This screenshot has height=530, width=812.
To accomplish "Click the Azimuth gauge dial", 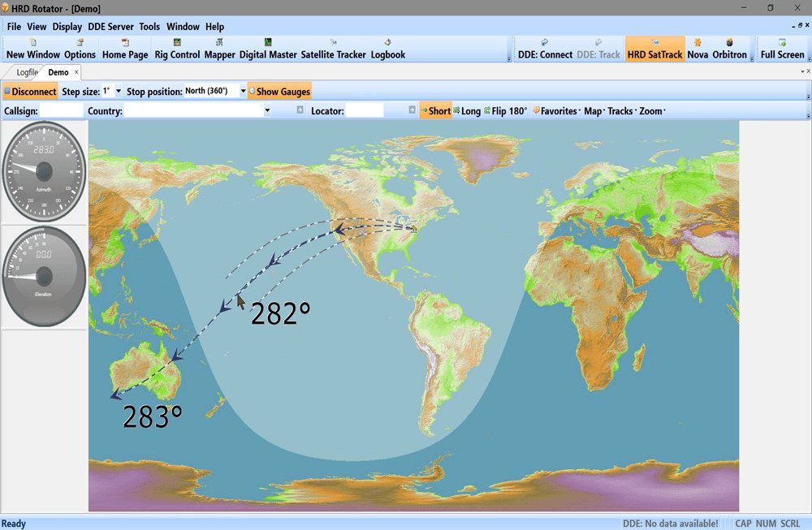I will [44, 171].
